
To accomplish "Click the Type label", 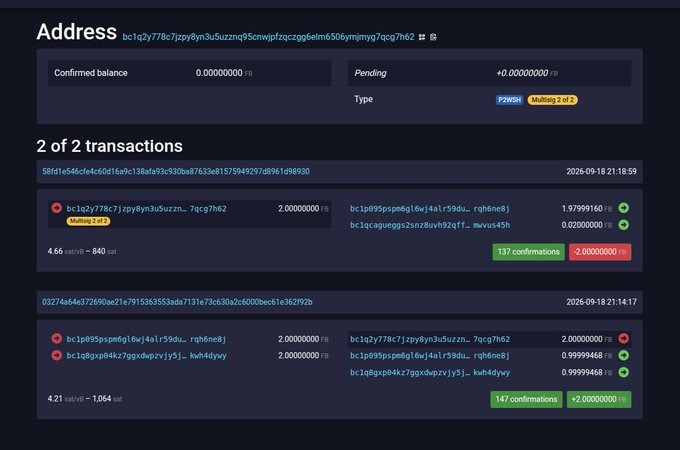I will pyautogui.click(x=363, y=99).
